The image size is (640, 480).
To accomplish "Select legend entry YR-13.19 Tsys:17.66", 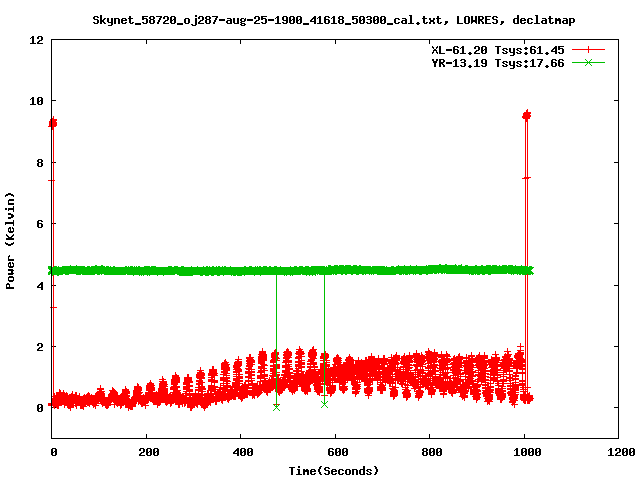I will click(498, 63).
